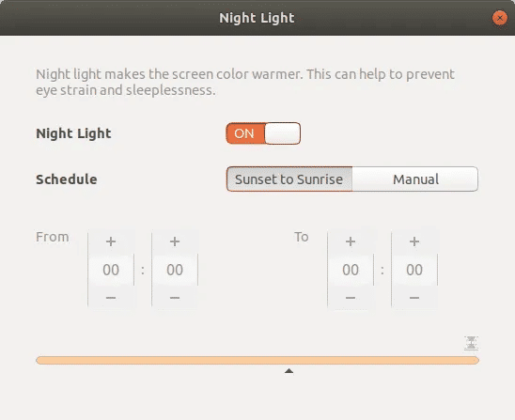Click the triangle marker below temperature bar
Viewport: 515px width, 420px height.
[x=289, y=371]
